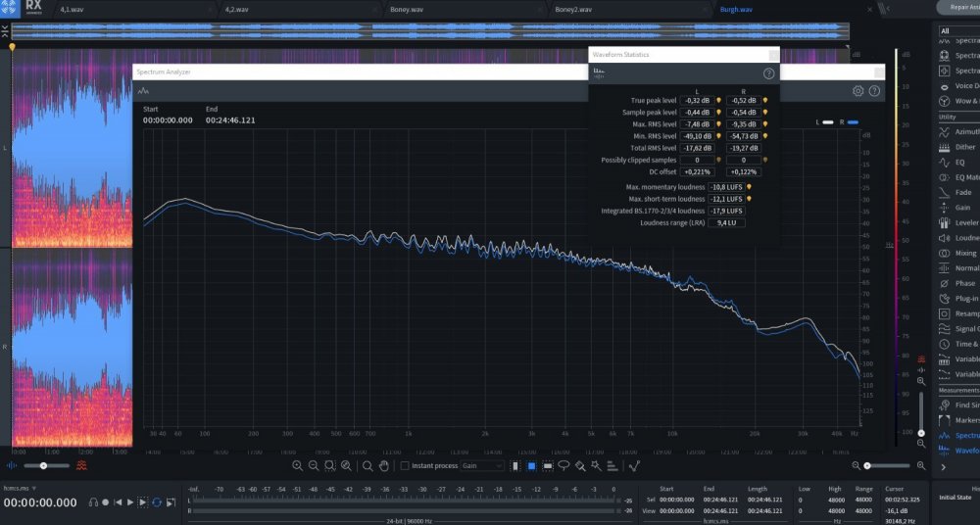This screenshot has height=525, width=980.
Task: Adjust the waveform/spectrogram blend slider
Action: click(x=47, y=465)
